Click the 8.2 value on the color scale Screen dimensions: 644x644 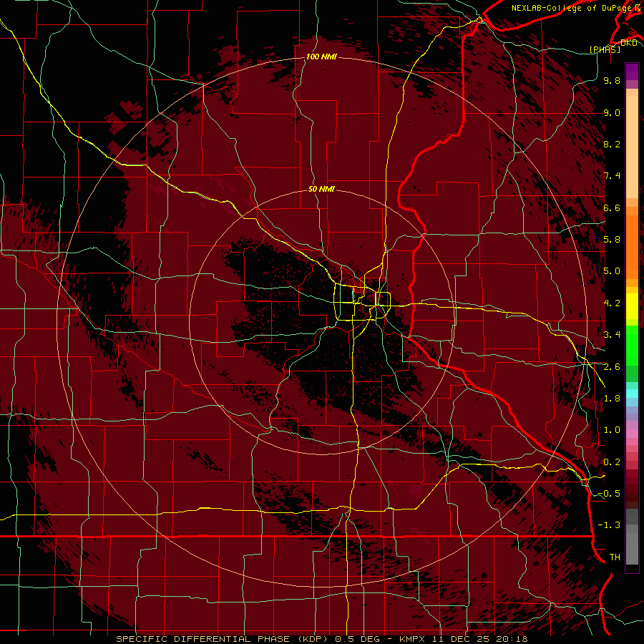pyautogui.click(x=612, y=145)
